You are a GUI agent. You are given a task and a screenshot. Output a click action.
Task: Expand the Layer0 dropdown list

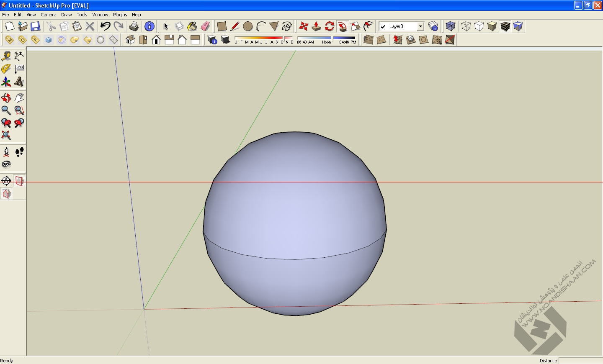pos(420,26)
